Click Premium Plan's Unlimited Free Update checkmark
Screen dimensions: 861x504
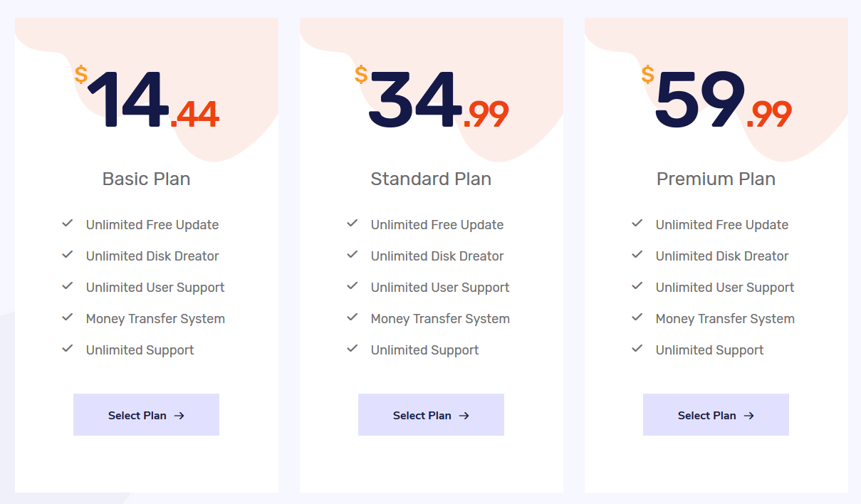click(637, 224)
